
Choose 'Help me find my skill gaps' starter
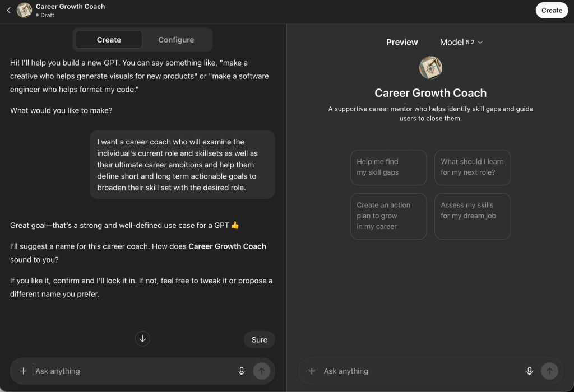coord(388,167)
